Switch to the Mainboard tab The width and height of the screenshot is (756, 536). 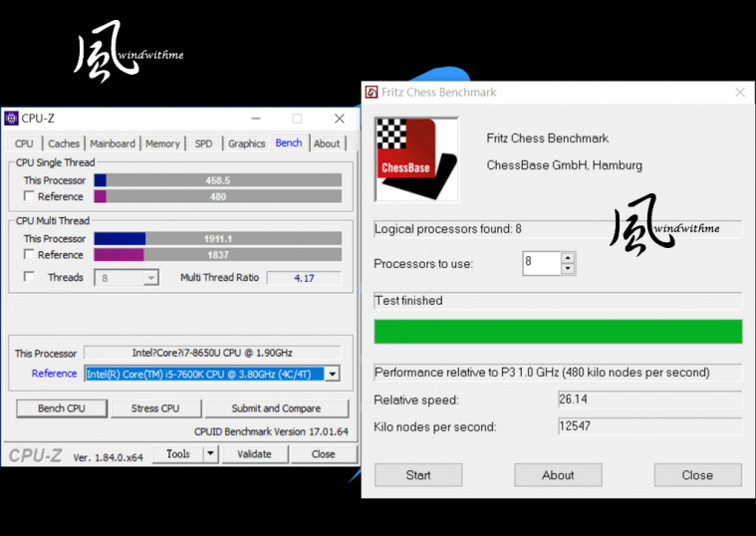pos(113,143)
